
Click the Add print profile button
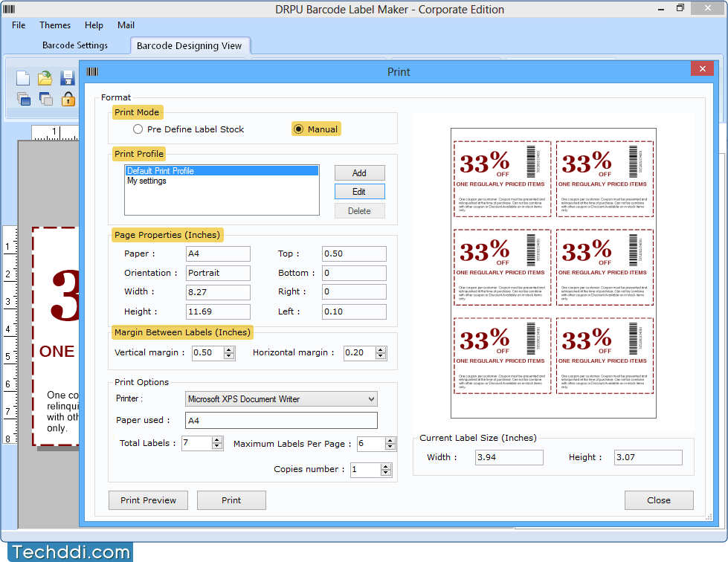(x=359, y=172)
